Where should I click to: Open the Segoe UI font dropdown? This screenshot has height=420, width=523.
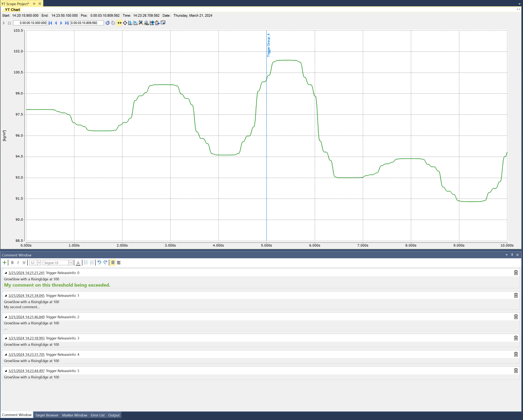(70, 262)
